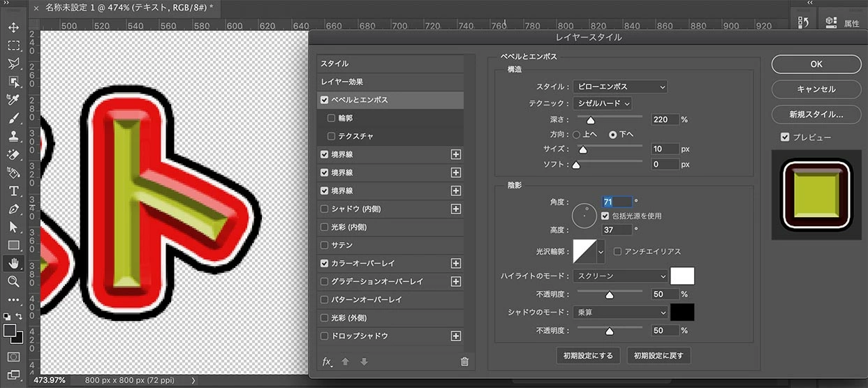
Task: Expand collapsed panels with double-arrow icon
Action: pos(810,3)
